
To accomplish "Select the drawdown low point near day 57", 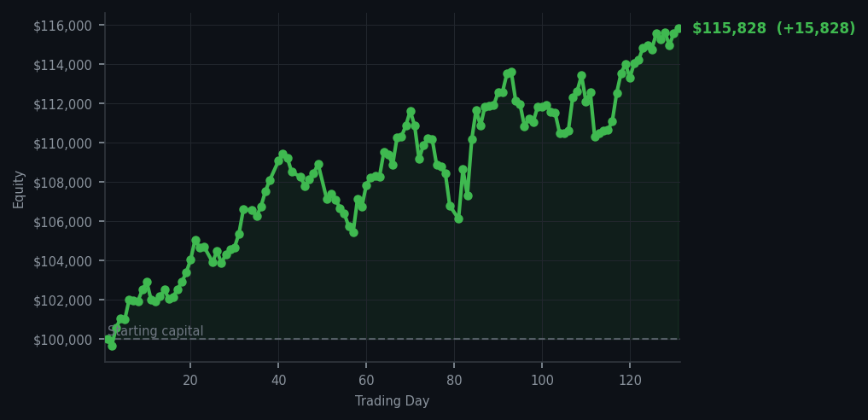I will pyautogui.click(x=353, y=232).
